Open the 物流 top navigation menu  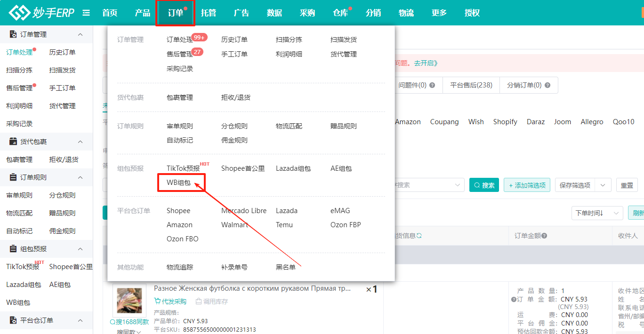click(x=406, y=13)
